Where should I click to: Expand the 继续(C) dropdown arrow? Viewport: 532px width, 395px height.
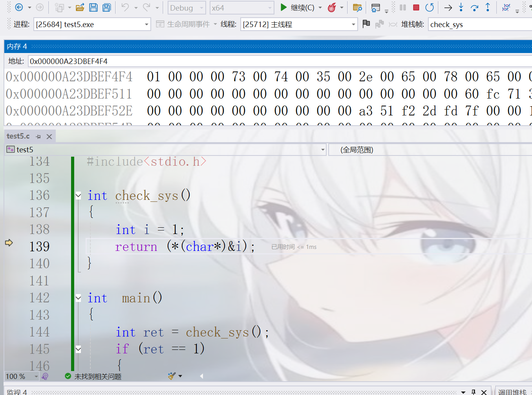(320, 8)
